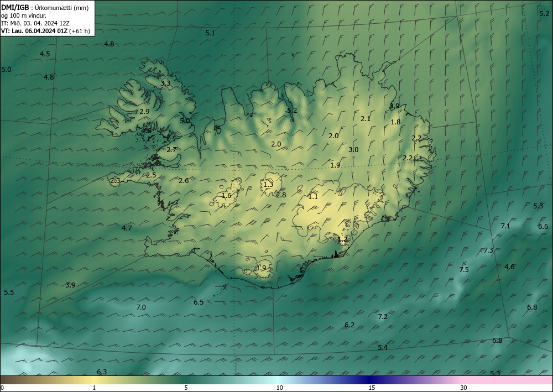The width and height of the screenshot is (553, 392).
Task: Click the 2.3 value on the peninsula tip
Action: (x=116, y=181)
